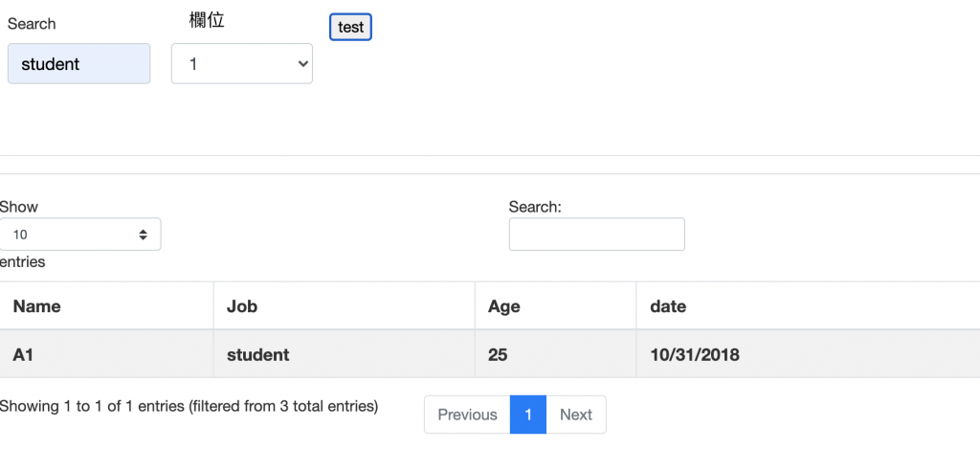Open the 欄位 column dropdown

point(242,64)
